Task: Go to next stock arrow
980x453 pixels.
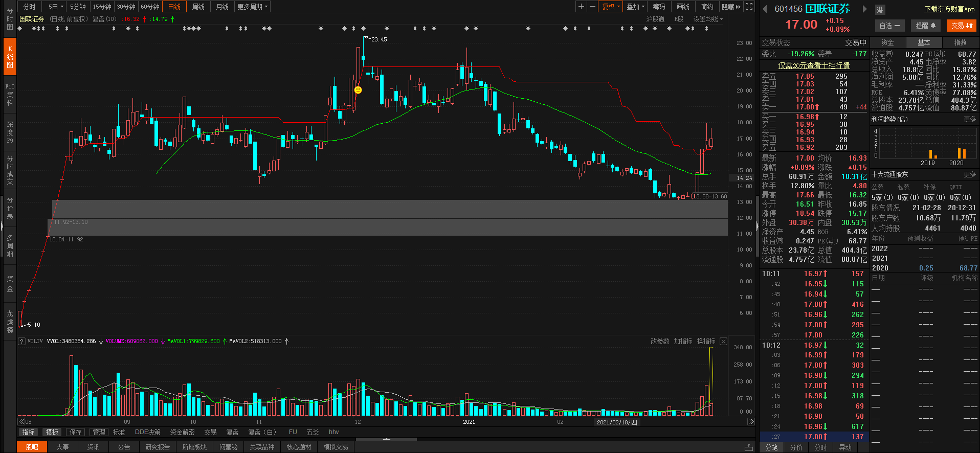Action: coord(865,9)
